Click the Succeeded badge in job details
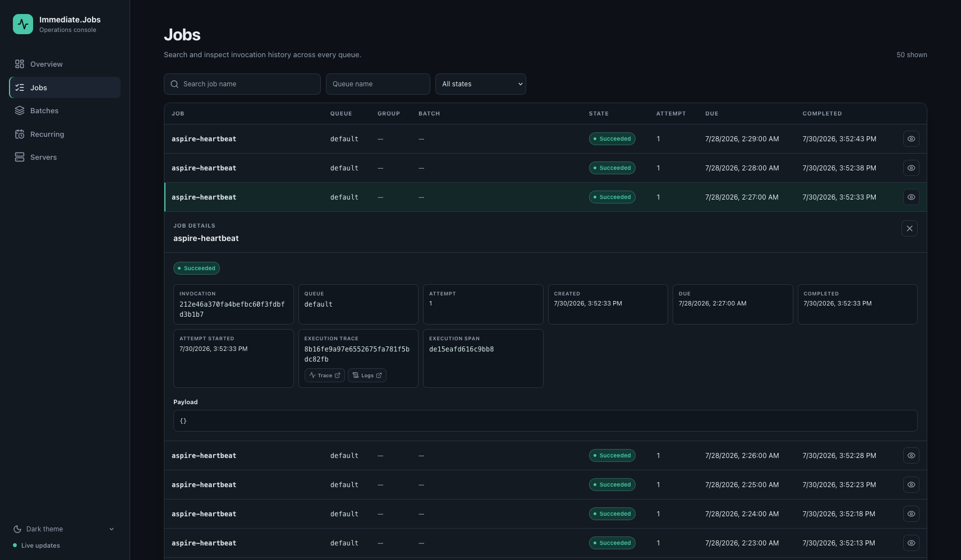This screenshot has height=560, width=961. [x=196, y=269]
